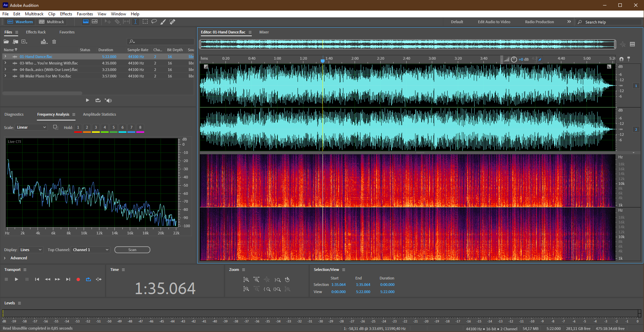644x332 pixels.
Task: Click Zoom In Time icon
Action: (257, 279)
